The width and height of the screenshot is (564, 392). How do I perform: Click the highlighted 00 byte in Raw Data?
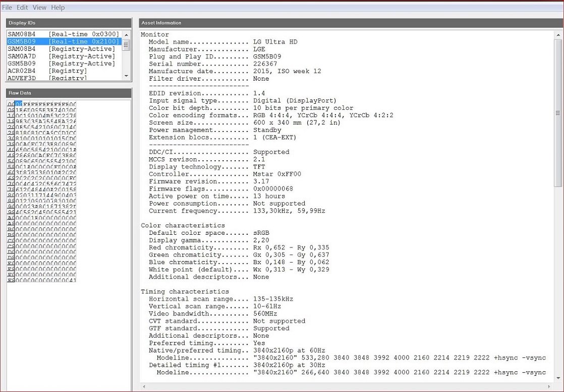click(x=19, y=104)
